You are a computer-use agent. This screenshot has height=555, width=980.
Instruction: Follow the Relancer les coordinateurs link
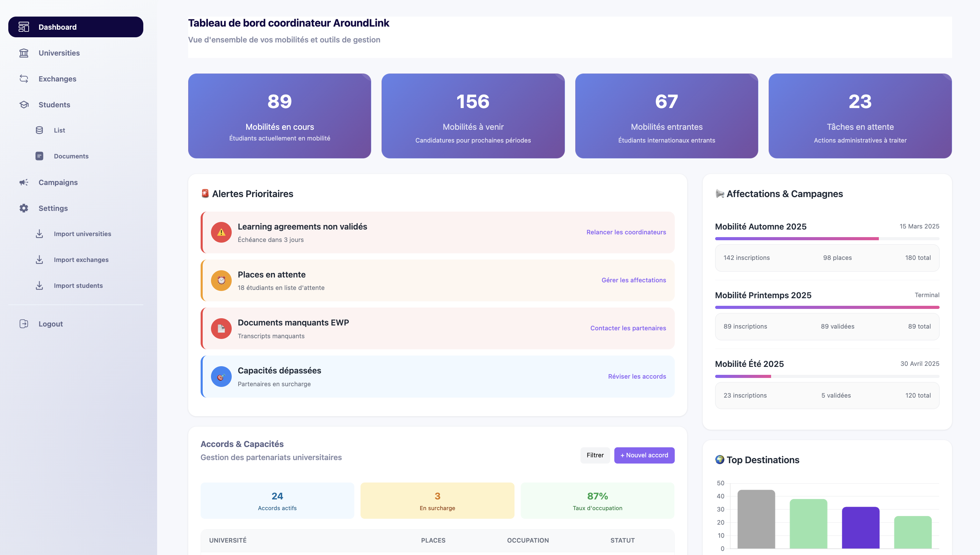tap(626, 232)
